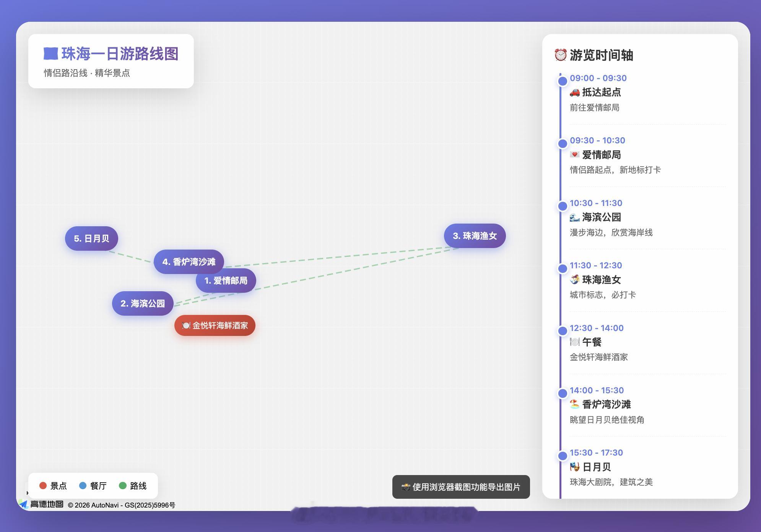Click the 珠海渔女 timeline entry title
Viewport: 761px width, 532px height.
tap(601, 280)
